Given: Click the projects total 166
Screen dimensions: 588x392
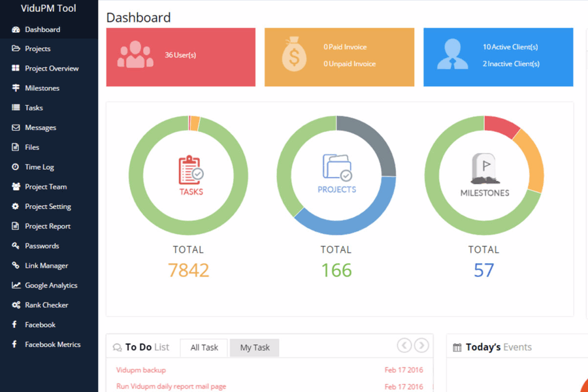Looking at the screenshot, I should tap(336, 270).
